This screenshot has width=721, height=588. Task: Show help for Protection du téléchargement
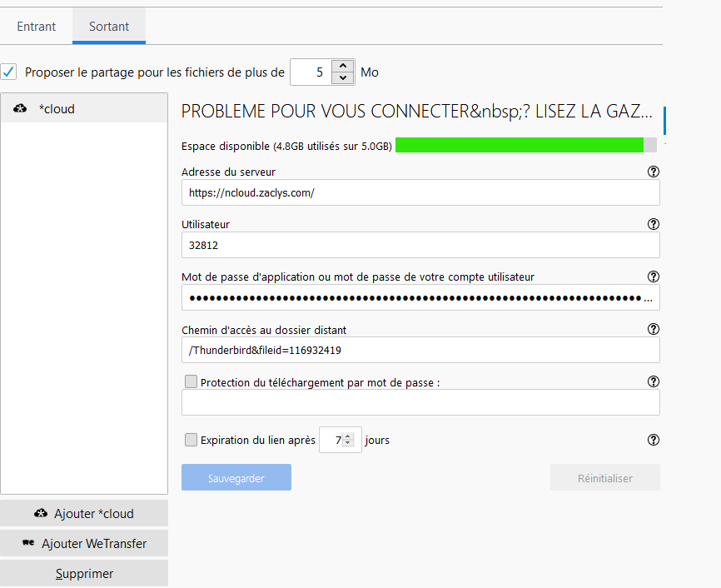click(x=653, y=381)
